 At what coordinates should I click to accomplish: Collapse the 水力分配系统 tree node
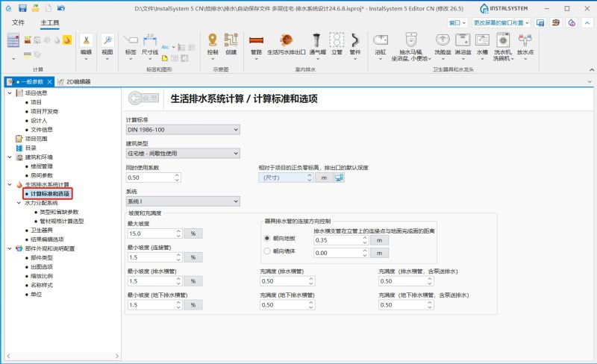click(x=19, y=203)
